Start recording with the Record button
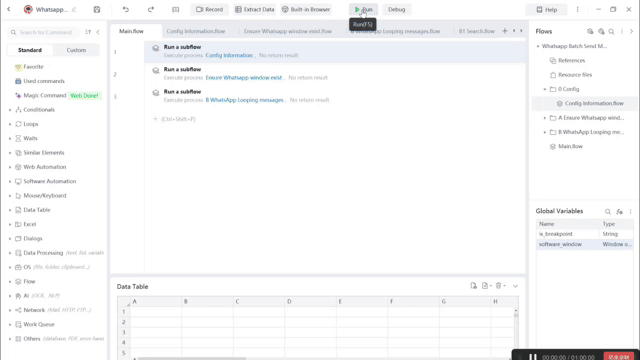The width and height of the screenshot is (640, 360). pos(209,9)
